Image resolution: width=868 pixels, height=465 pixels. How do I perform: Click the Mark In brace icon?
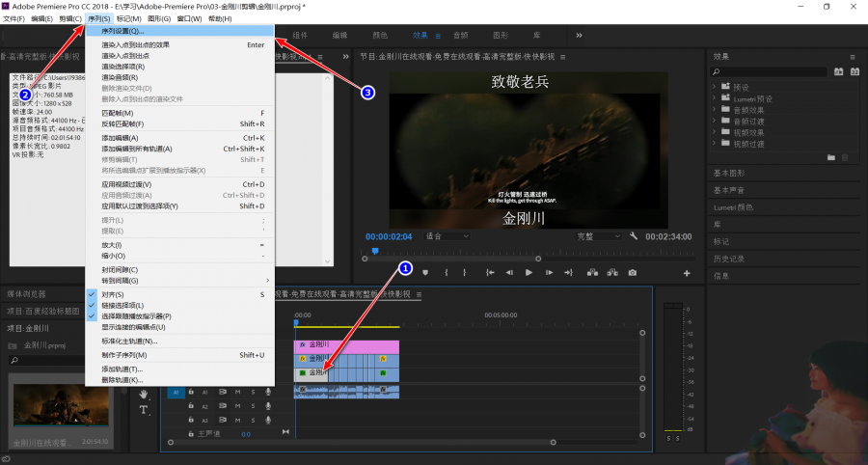click(447, 272)
